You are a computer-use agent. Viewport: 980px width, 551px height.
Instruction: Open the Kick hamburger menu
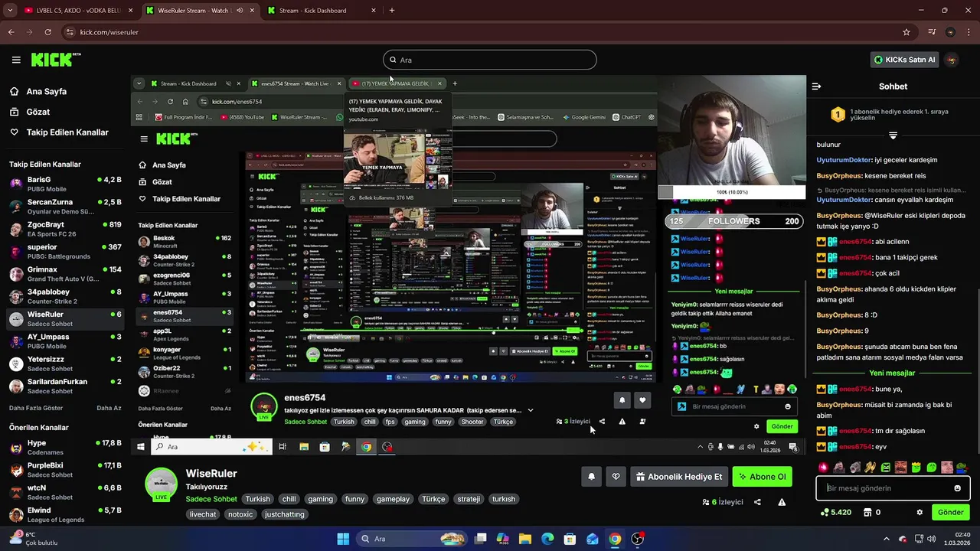click(x=16, y=60)
